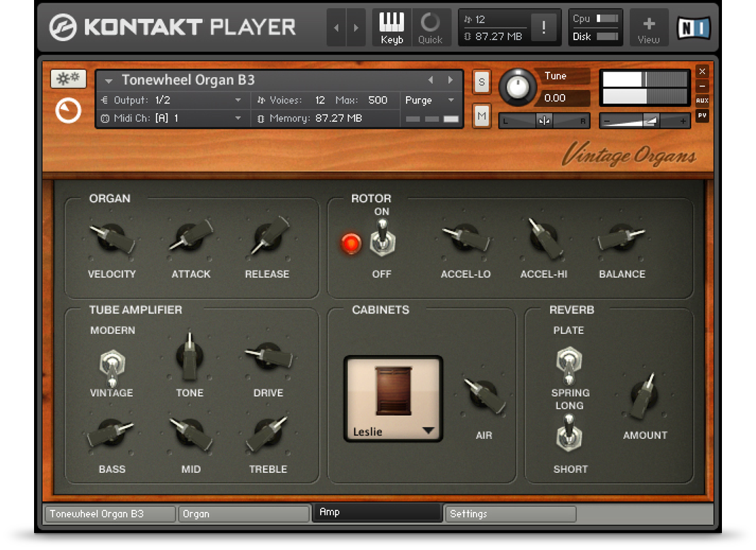Close the instrument with X button
756x550 pixels.
(x=702, y=72)
